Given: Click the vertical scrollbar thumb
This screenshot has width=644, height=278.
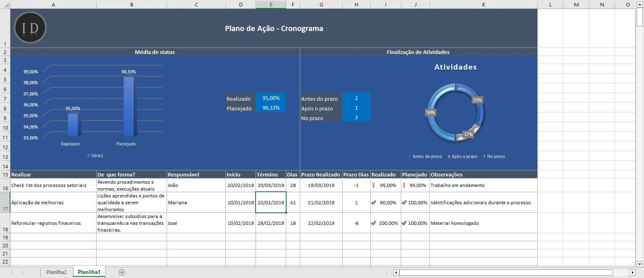Looking at the screenshot, I should [x=640, y=17].
